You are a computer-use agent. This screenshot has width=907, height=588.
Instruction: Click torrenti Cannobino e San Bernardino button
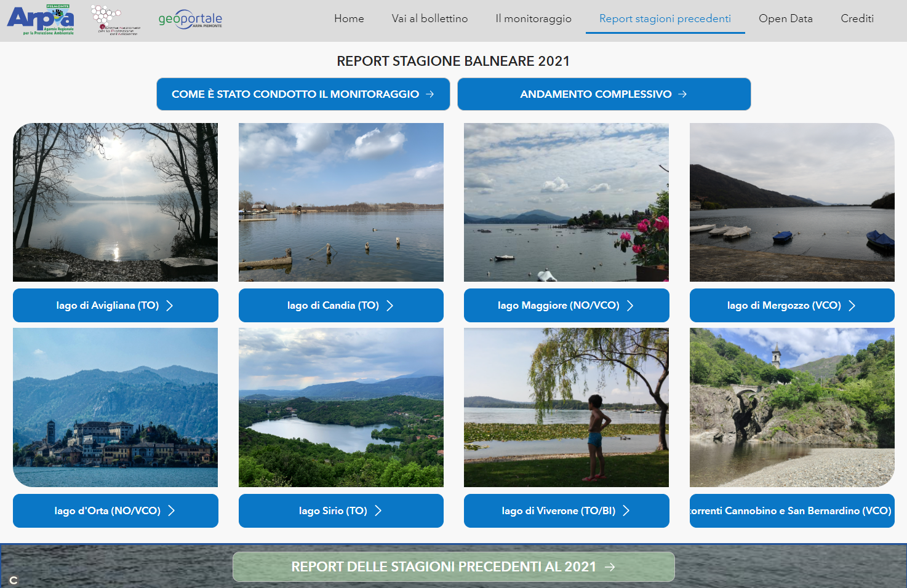pyautogui.click(x=792, y=511)
